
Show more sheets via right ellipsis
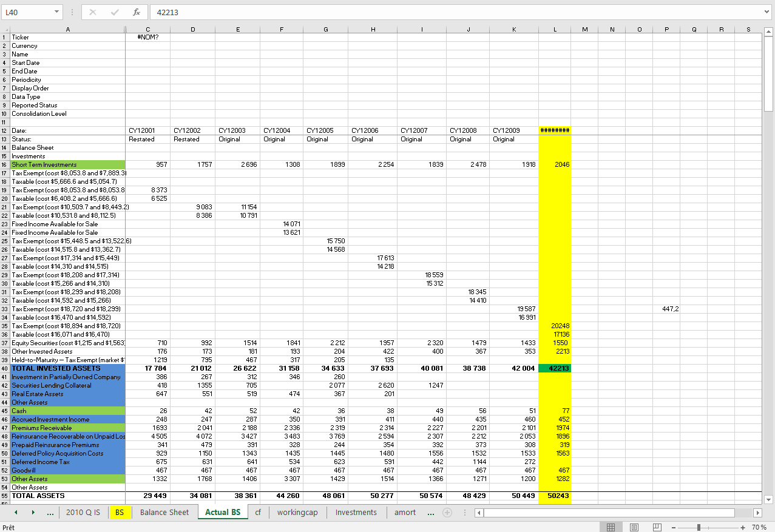click(430, 513)
